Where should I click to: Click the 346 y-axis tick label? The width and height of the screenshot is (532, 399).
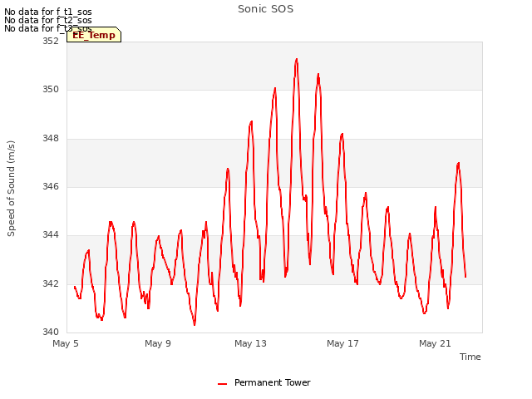point(51,186)
